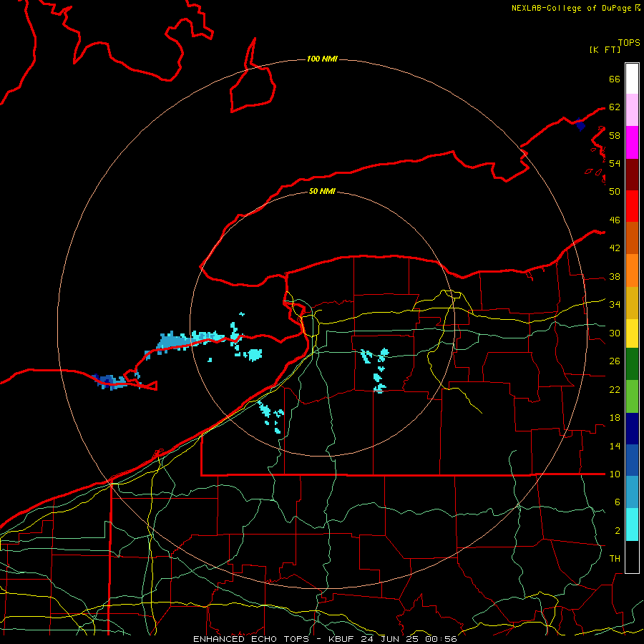Select the light orange legend swatch
The height and width of the screenshot is (644, 644).
click(x=632, y=270)
